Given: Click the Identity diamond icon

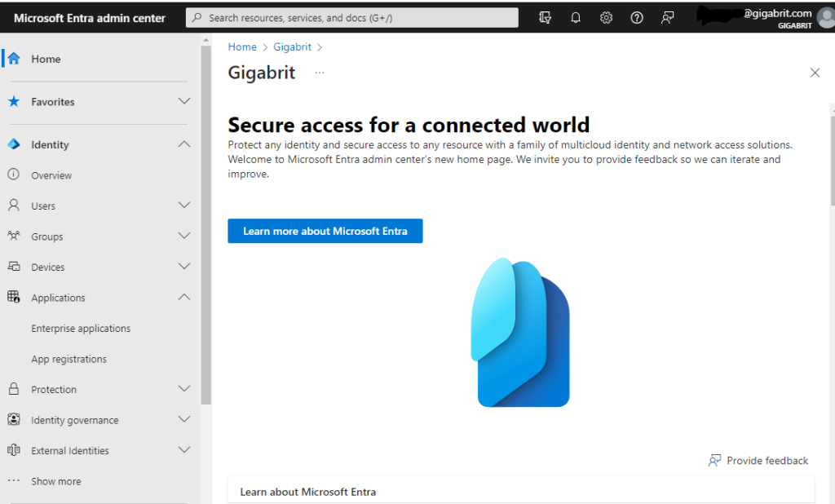Looking at the screenshot, I should (14, 144).
